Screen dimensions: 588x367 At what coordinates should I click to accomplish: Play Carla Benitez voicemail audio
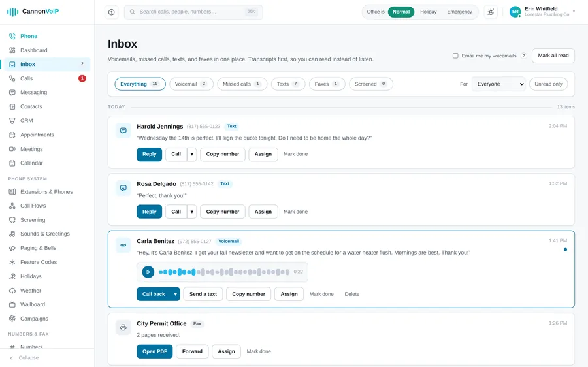pos(148,272)
